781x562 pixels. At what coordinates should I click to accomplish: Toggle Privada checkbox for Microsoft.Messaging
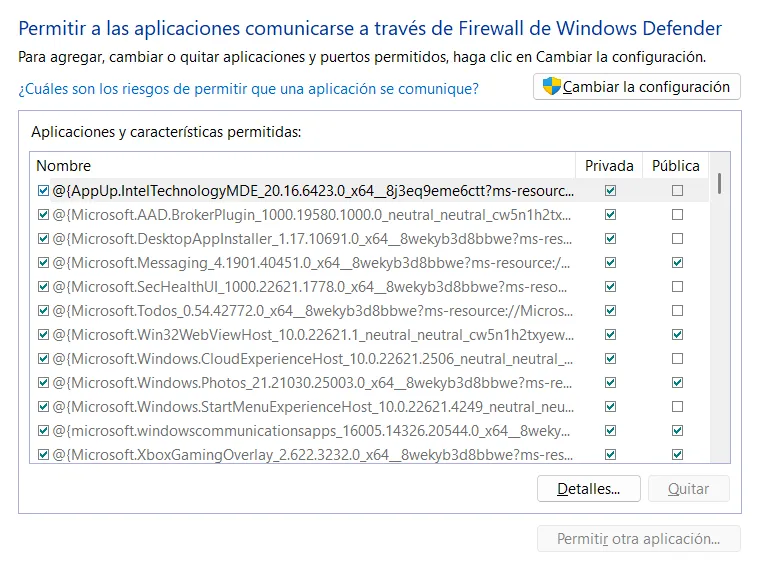610,262
